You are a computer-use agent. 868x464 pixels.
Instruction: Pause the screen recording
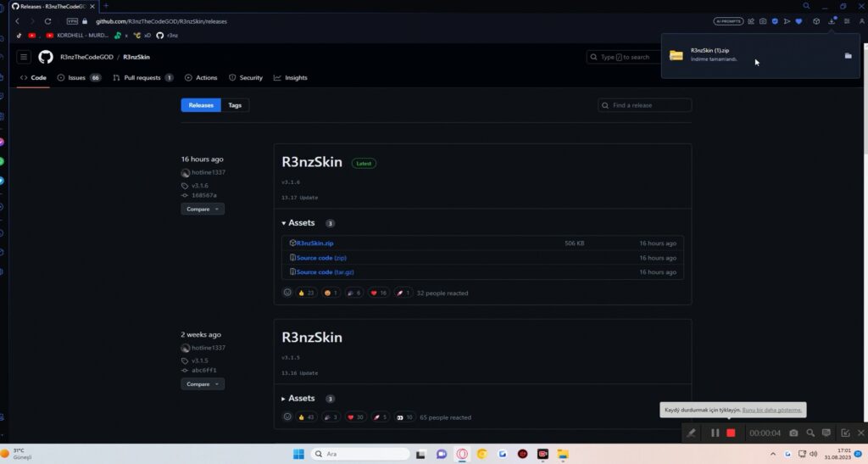click(x=715, y=433)
